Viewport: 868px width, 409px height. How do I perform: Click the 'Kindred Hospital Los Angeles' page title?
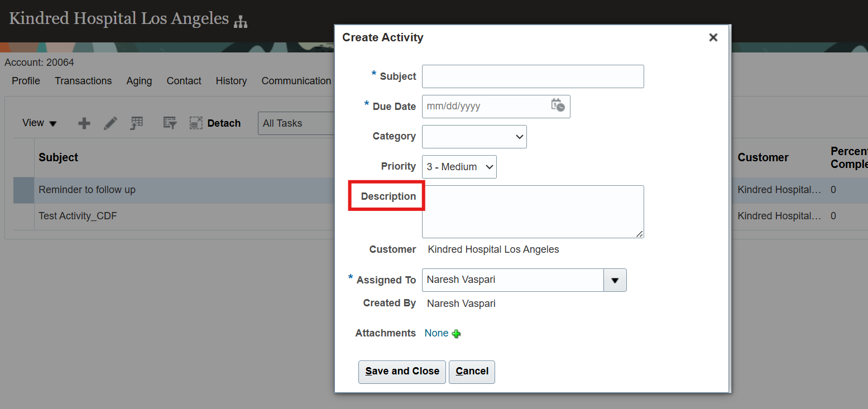tap(119, 18)
